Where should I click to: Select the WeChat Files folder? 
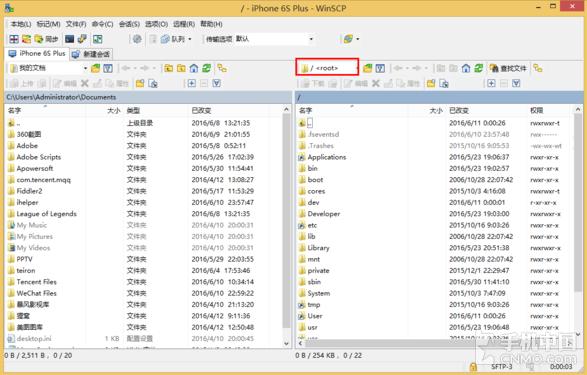(x=36, y=293)
